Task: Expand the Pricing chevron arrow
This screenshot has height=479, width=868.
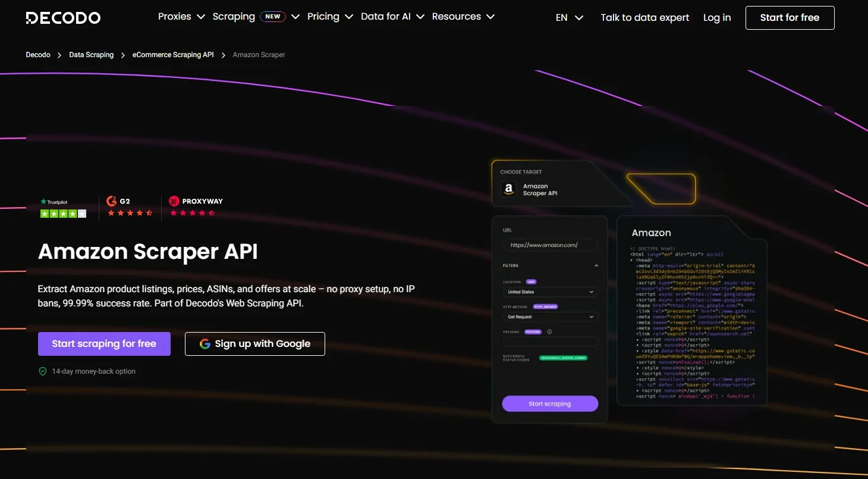Action: [x=348, y=17]
